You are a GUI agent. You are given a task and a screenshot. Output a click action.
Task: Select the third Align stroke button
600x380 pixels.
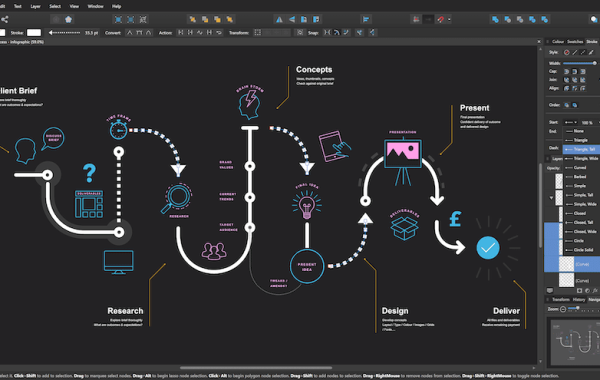click(x=583, y=88)
